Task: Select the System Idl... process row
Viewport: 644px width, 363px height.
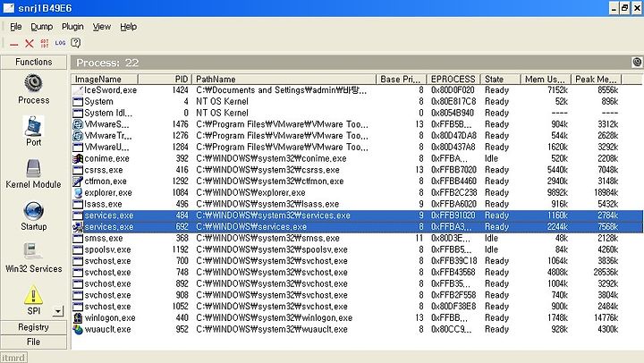Action: [x=357, y=113]
